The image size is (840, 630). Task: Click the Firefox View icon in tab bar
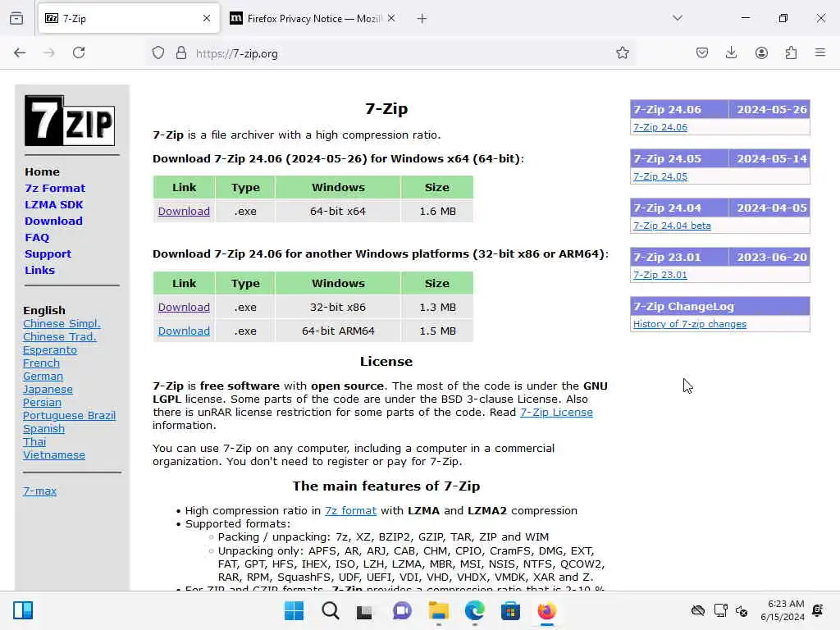16,19
